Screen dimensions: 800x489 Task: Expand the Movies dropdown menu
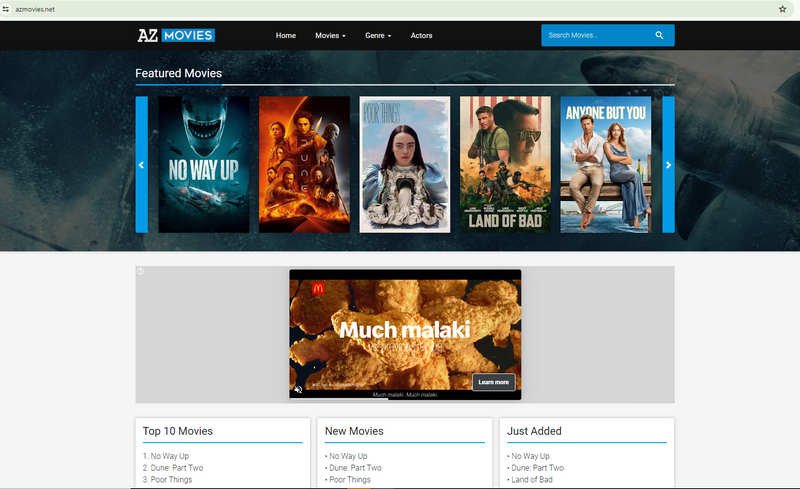(330, 35)
